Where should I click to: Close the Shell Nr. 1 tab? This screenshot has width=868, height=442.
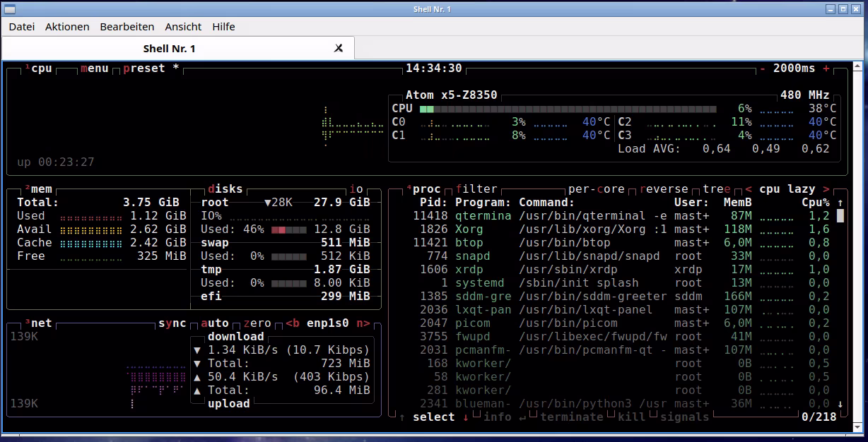pos(339,48)
